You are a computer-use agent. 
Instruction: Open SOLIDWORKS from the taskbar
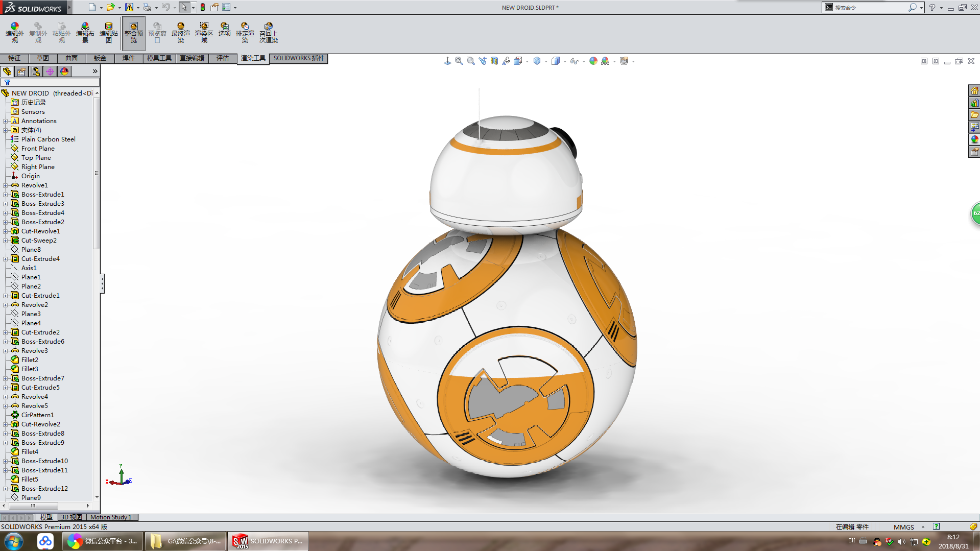(x=268, y=541)
